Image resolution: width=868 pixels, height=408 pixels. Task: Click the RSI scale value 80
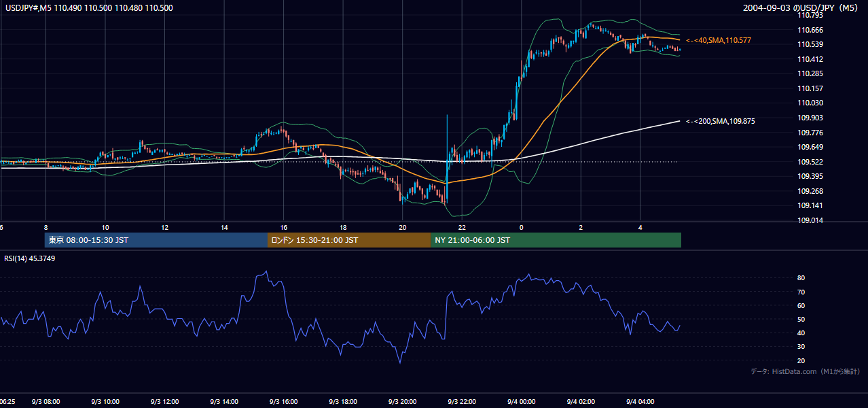coord(801,278)
